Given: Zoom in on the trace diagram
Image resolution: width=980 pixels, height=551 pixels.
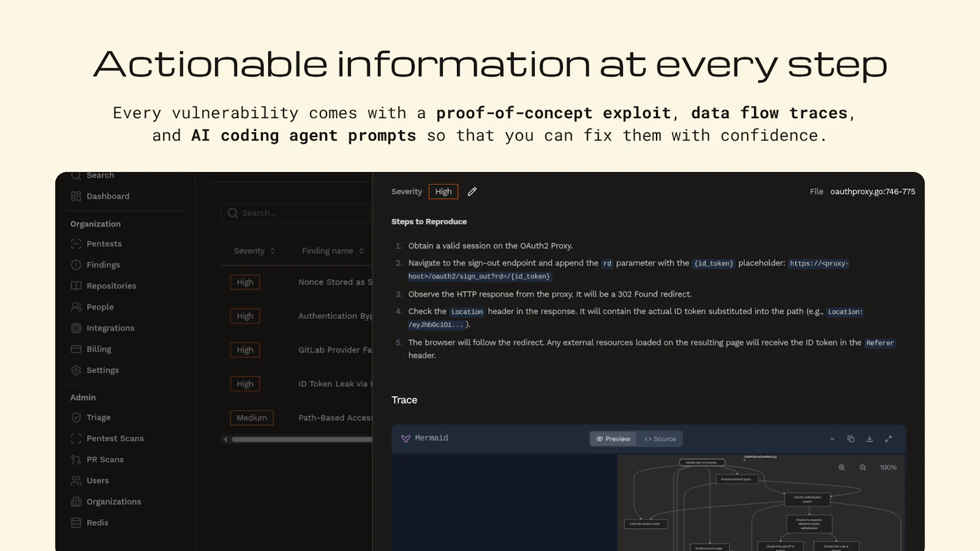Looking at the screenshot, I should click(x=841, y=467).
